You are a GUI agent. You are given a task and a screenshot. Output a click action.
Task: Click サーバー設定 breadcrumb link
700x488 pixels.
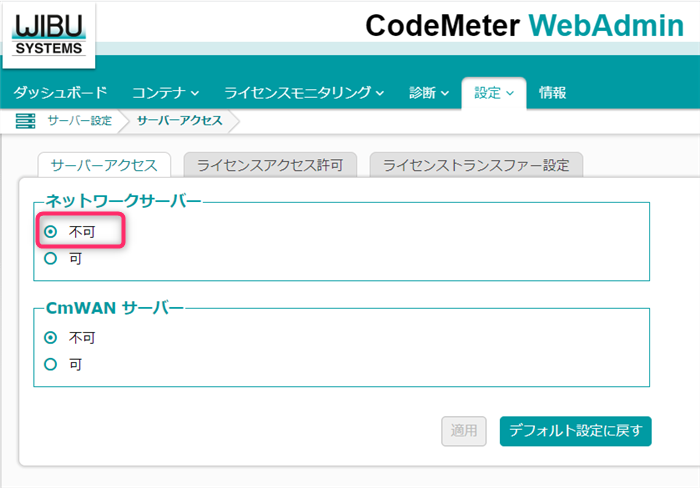(x=79, y=121)
